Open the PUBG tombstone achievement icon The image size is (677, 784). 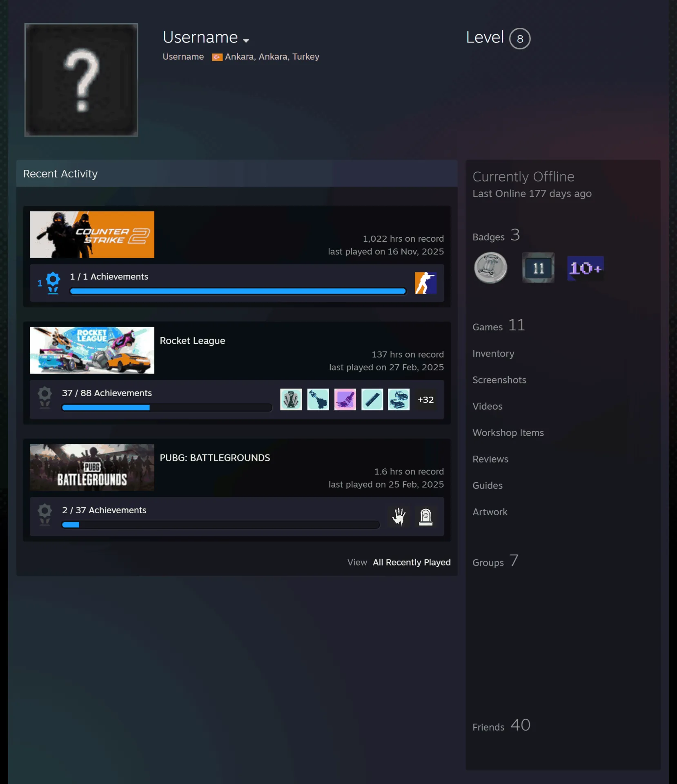(426, 517)
